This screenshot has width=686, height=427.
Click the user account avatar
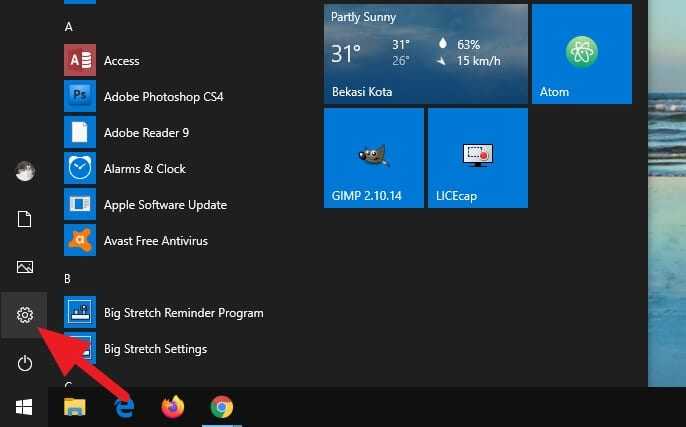(x=25, y=171)
